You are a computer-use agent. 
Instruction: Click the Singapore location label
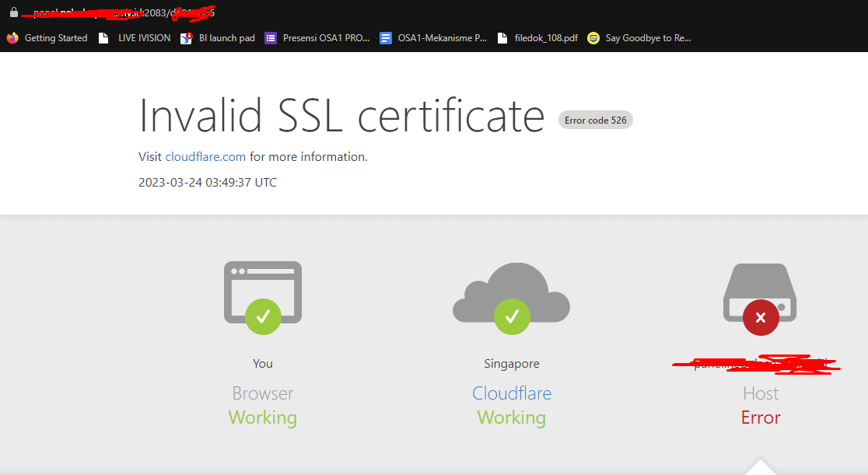tap(512, 364)
